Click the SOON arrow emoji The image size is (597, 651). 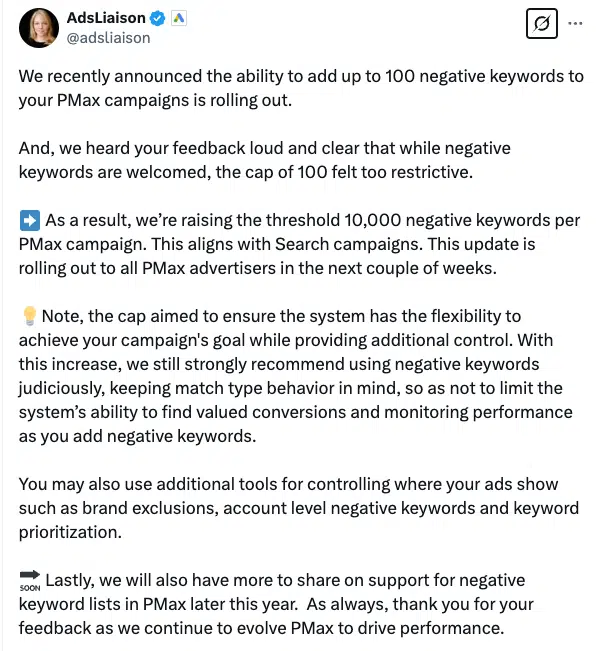[30, 580]
